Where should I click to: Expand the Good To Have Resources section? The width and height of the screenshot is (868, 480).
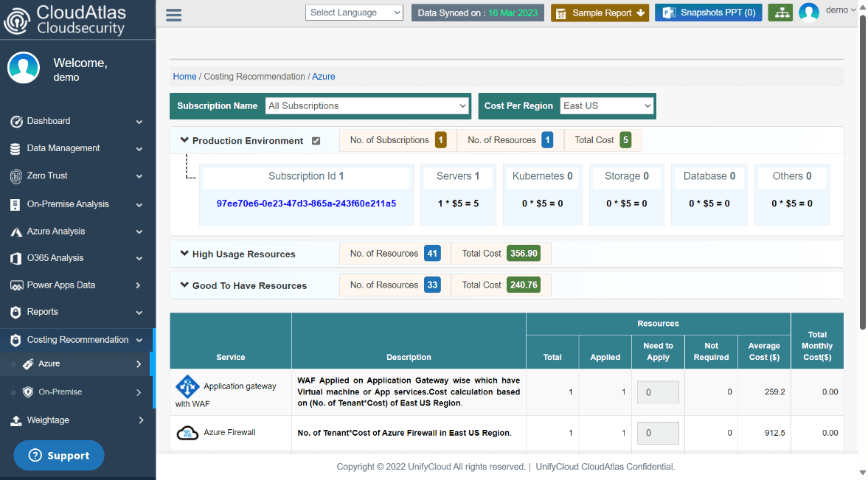click(184, 285)
